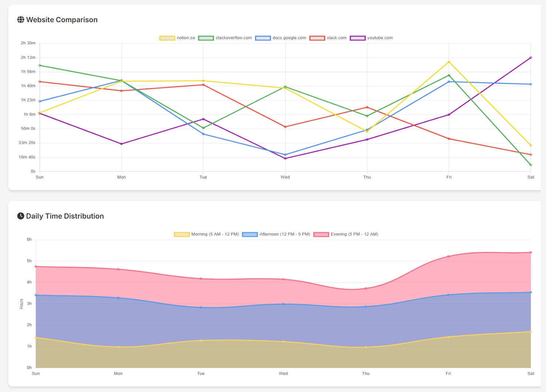This screenshot has height=392, width=546.
Task: Click the purple youtube.com legend swatch
Action: click(358, 38)
